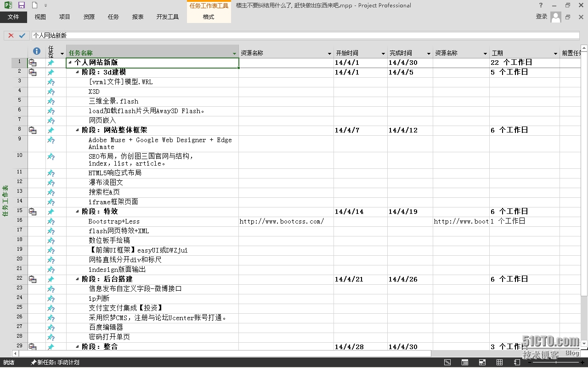Confirm the entry with the blue checkmark

click(x=22, y=35)
